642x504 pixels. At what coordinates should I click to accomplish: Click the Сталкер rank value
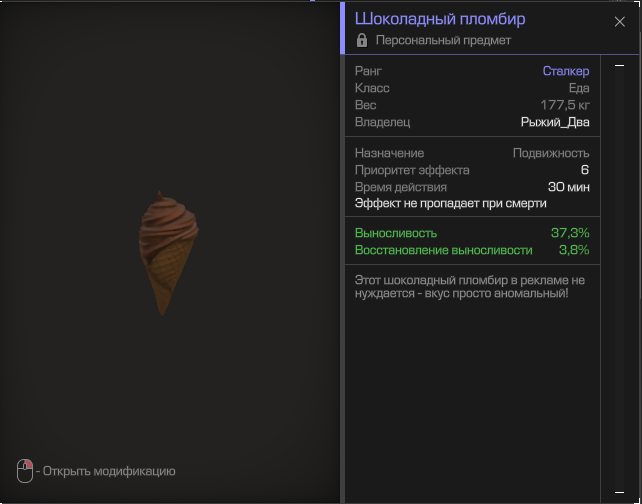(x=565, y=71)
